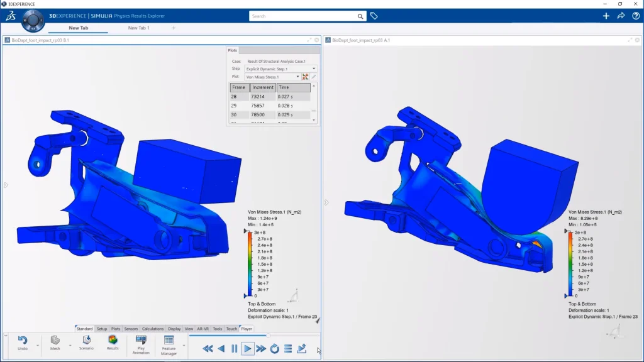
Task: Switch to the New Tab 1 tab
Action: pyautogui.click(x=138, y=28)
